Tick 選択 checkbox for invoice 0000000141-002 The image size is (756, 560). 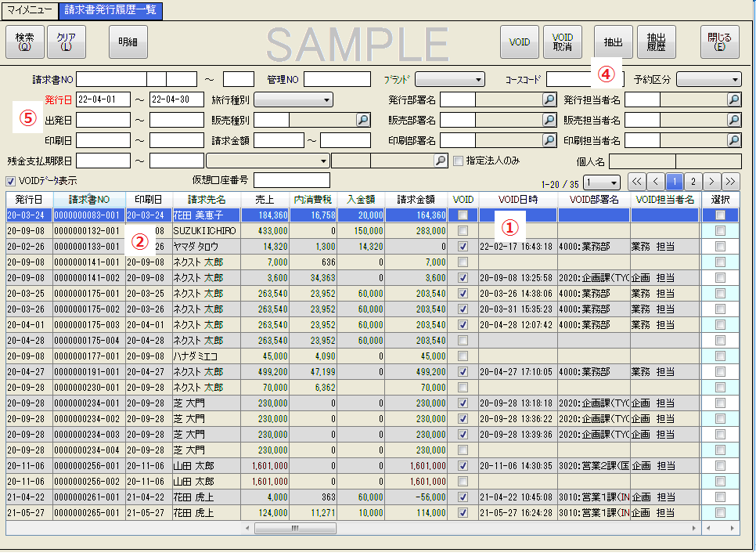click(x=720, y=278)
